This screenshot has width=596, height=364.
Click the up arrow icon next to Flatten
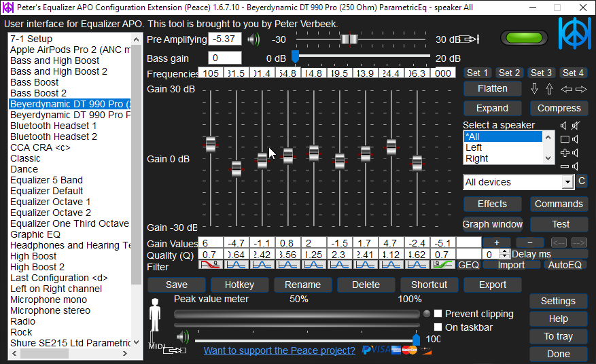click(549, 89)
